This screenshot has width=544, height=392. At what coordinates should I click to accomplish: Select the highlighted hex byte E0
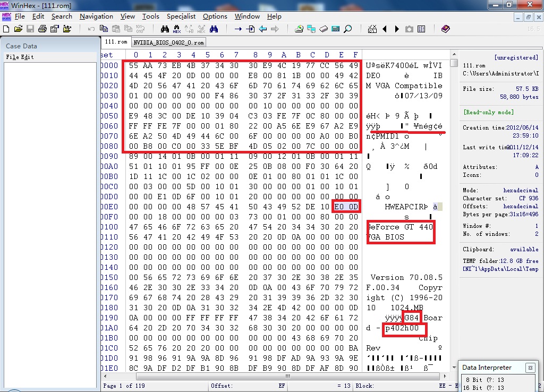(x=339, y=207)
